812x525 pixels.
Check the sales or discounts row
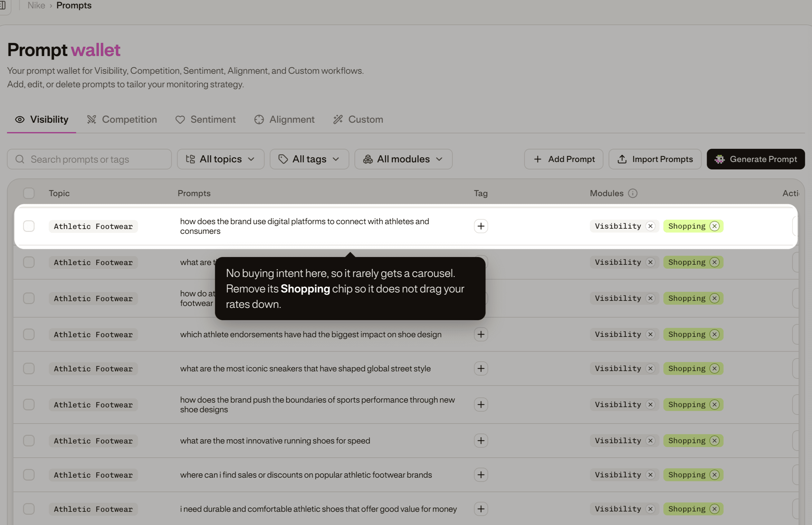click(x=29, y=475)
